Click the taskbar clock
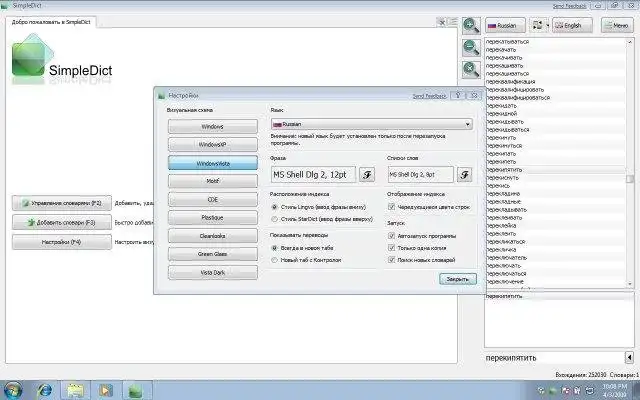640x400 pixels. 615,390
